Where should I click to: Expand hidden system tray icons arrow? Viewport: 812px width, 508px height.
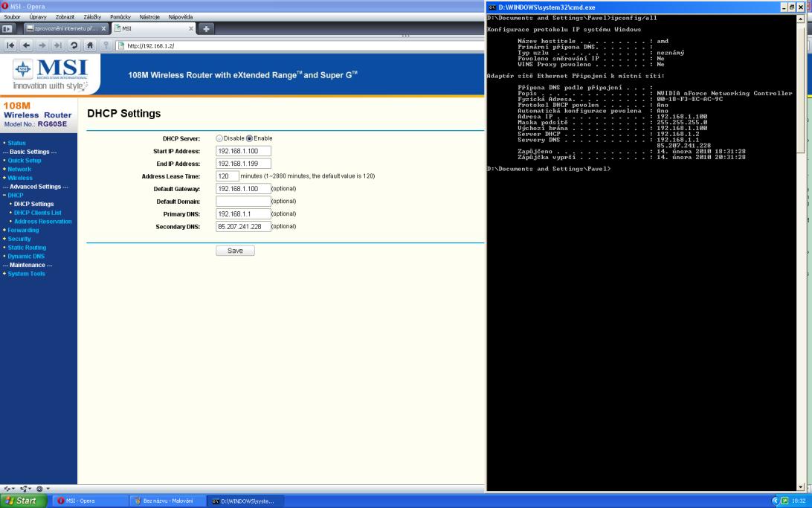776,501
